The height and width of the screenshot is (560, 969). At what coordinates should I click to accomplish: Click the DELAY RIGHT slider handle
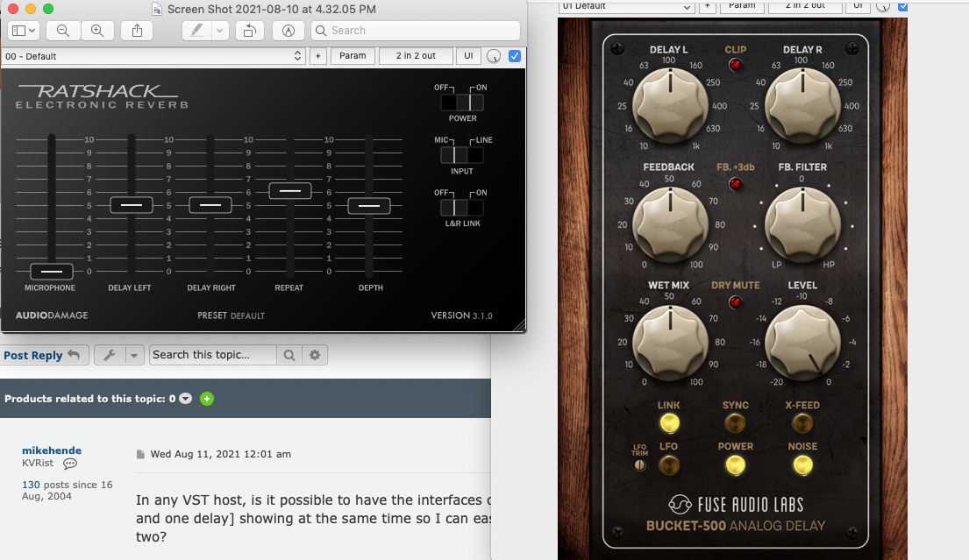pyautogui.click(x=210, y=204)
